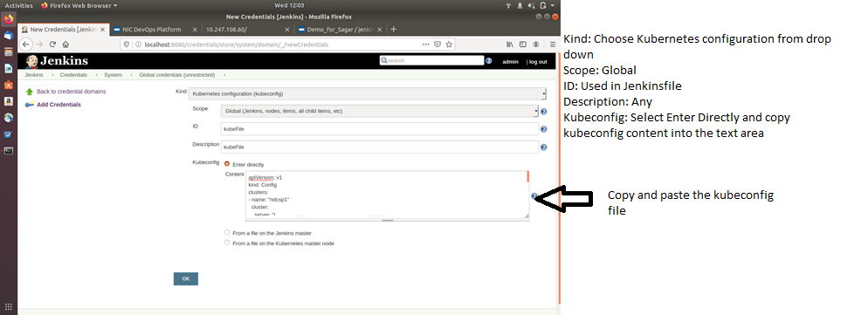Toggle the Firefox sidebar view icon
Viewport: 868px width, 315px height.
point(522,45)
